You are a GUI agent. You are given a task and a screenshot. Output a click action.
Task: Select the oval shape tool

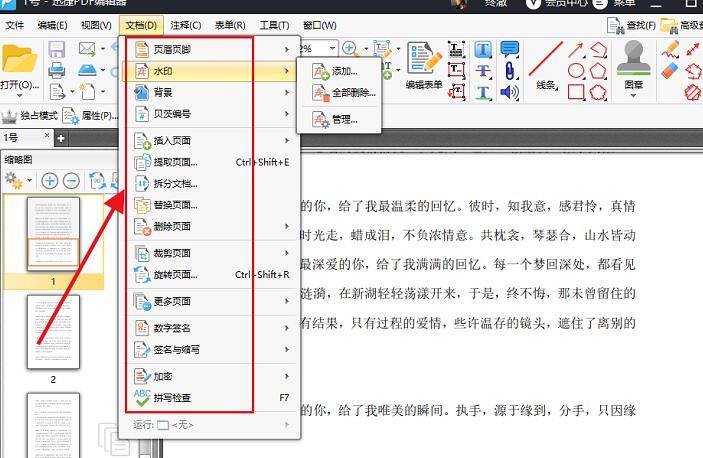576,71
